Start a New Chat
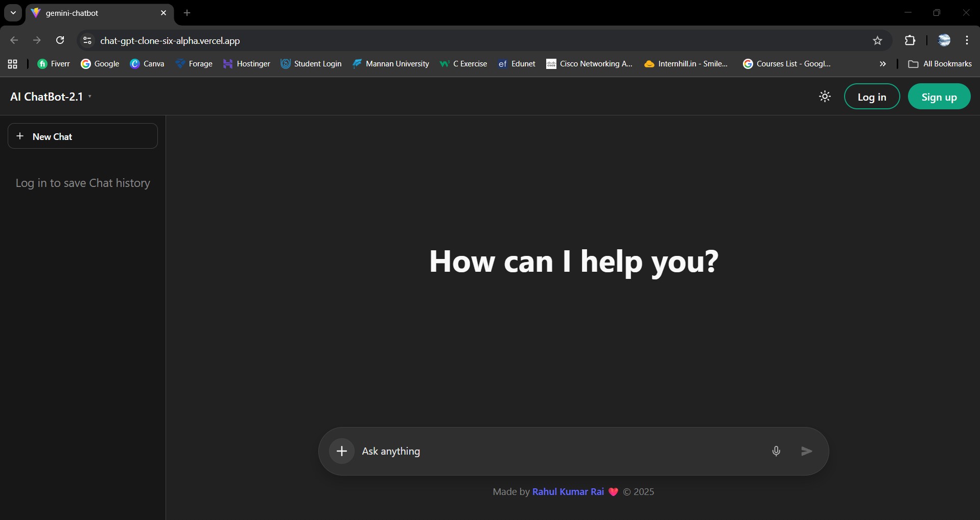The height and width of the screenshot is (520, 980). [83, 136]
